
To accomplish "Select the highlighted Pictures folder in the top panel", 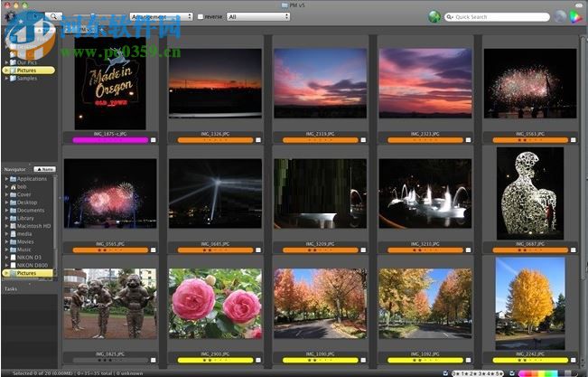I will pyautogui.click(x=29, y=71).
